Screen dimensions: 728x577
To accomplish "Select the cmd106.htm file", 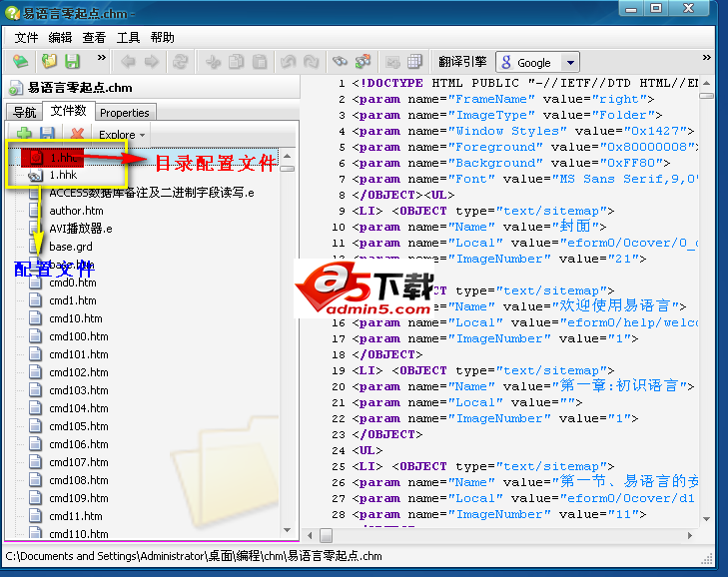I will click(79, 444).
